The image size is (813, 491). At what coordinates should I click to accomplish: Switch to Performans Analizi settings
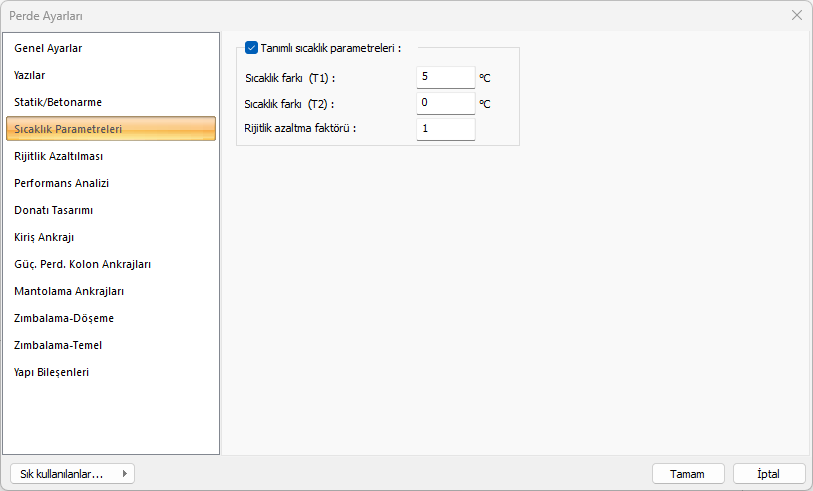point(62,183)
